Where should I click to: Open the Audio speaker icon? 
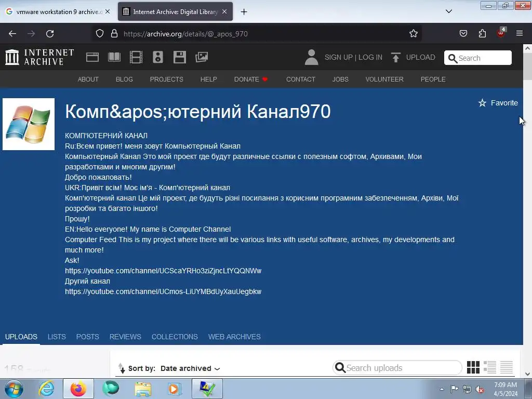[x=158, y=57]
